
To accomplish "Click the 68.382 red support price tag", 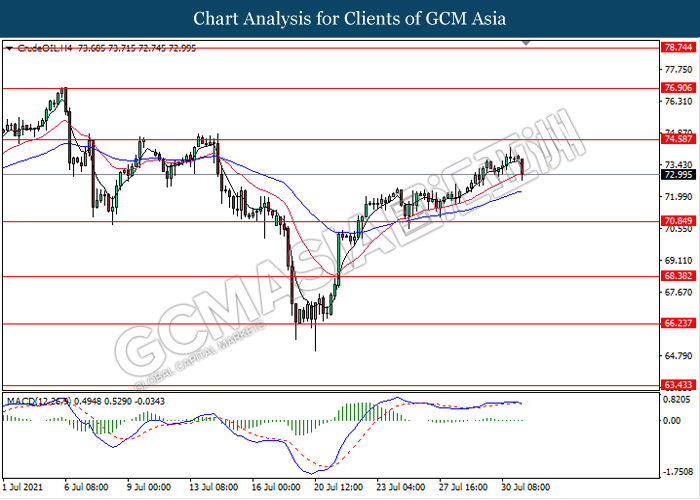I will [679, 276].
